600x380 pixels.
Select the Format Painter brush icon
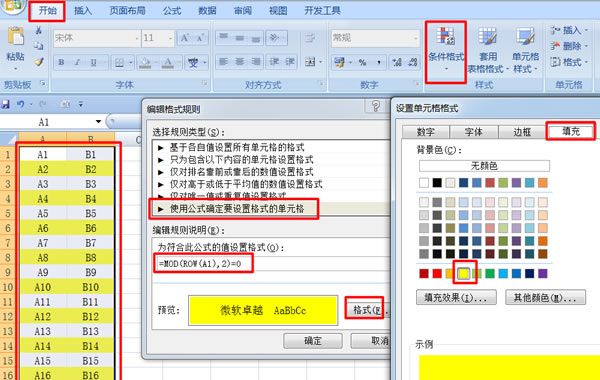(x=39, y=62)
